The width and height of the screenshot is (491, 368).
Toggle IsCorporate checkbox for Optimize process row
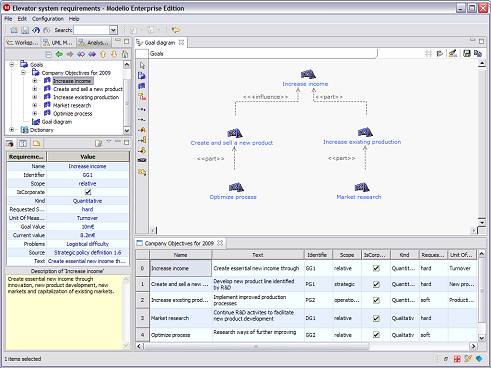click(376, 335)
